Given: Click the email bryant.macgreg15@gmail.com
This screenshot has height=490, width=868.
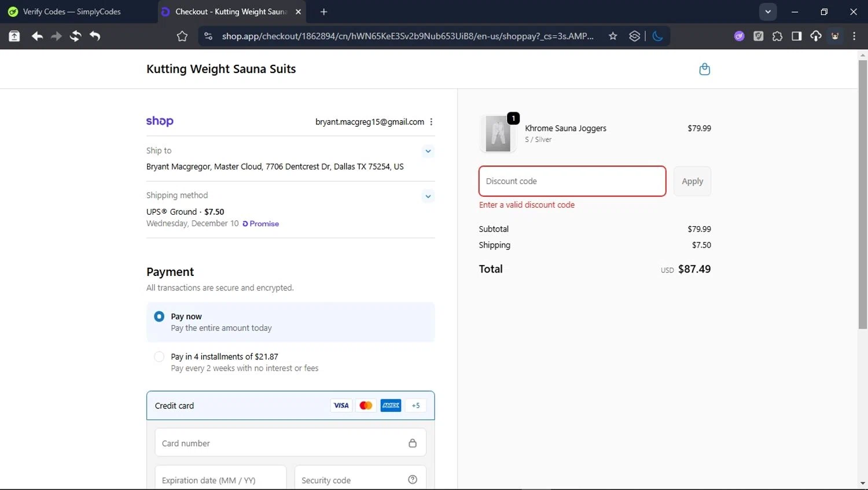Looking at the screenshot, I should [370, 122].
